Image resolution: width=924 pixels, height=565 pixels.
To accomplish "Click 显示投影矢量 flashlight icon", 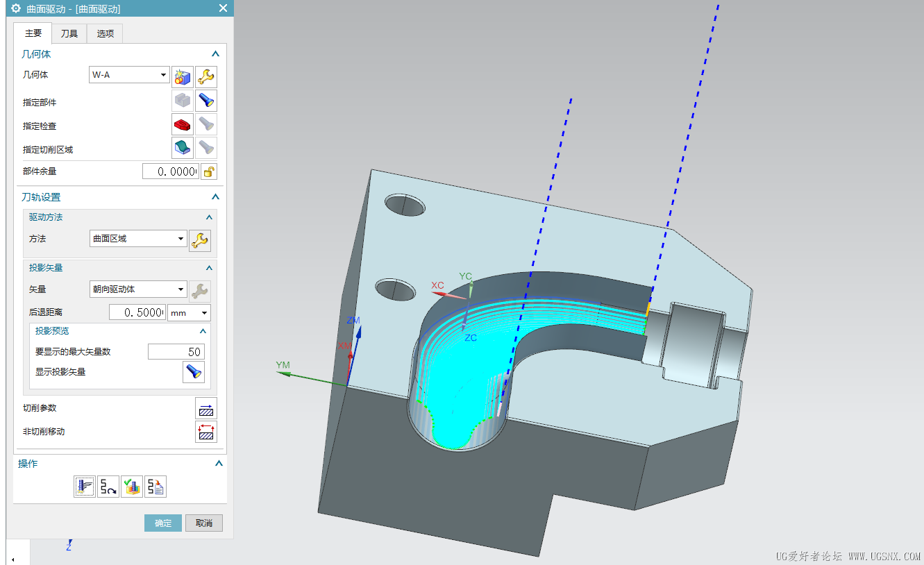I will coord(193,372).
